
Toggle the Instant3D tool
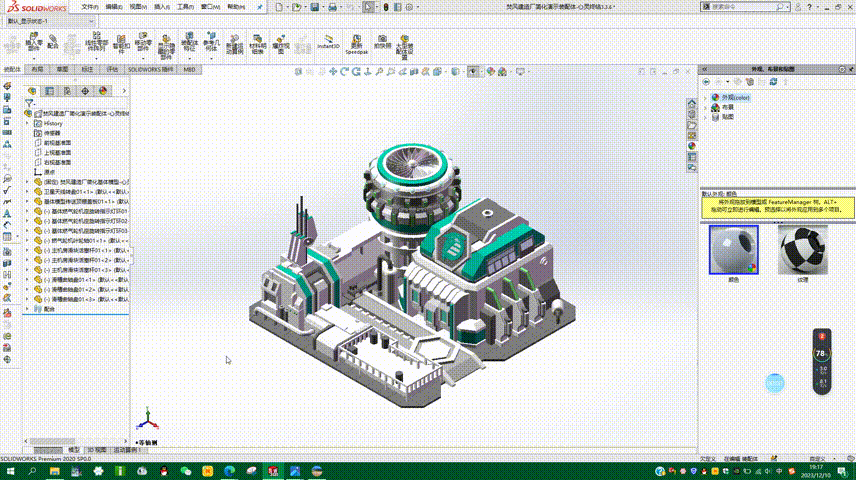328,43
